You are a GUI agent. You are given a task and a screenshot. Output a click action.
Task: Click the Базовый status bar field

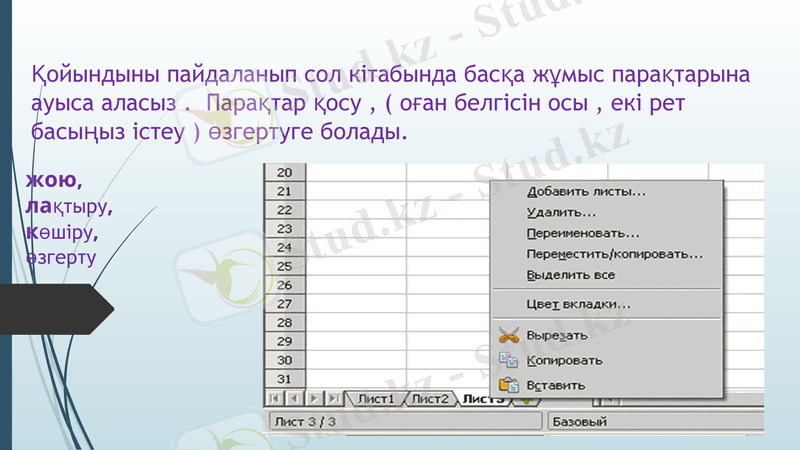tap(650, 422)
